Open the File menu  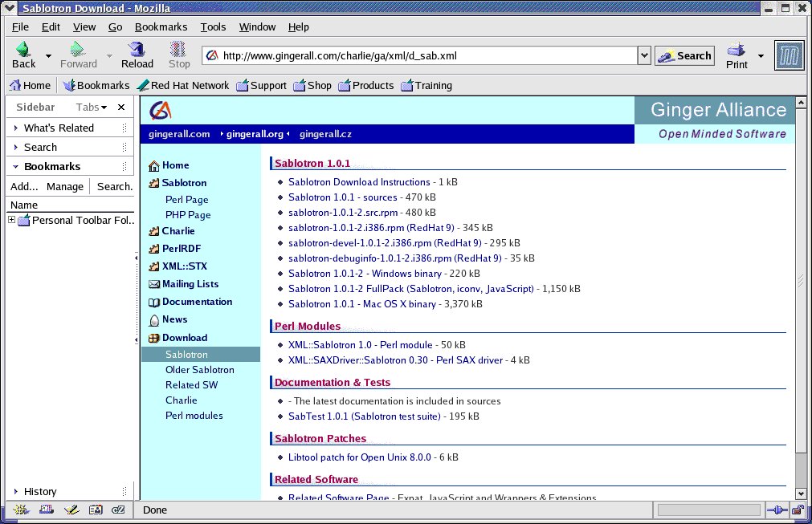point(20,27)
